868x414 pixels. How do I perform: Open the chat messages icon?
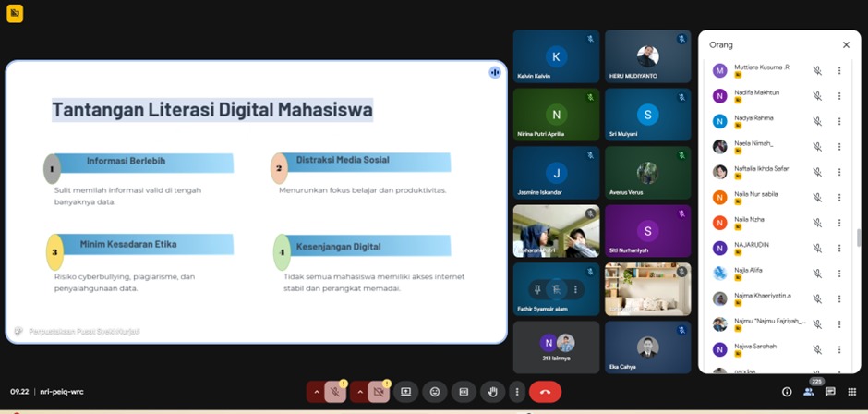coord(830,392)
